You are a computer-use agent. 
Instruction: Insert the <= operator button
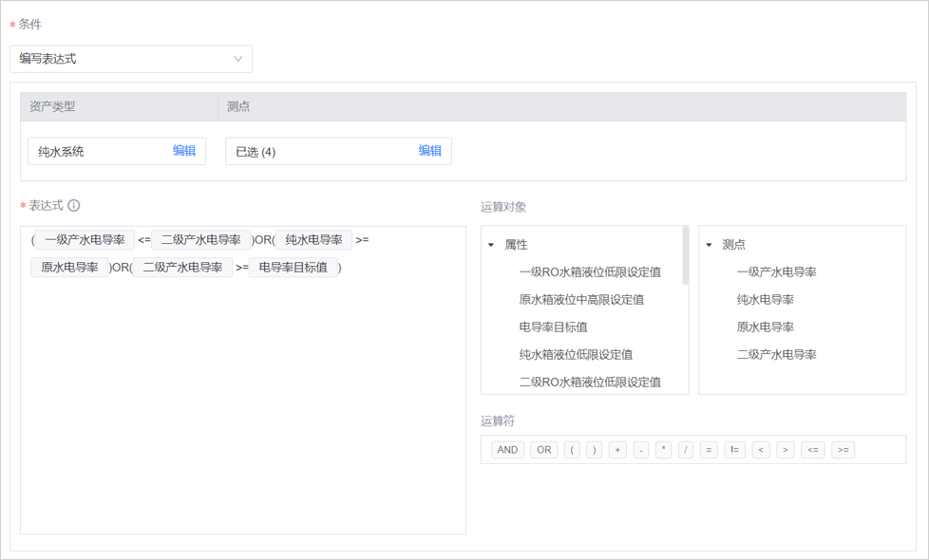click(x=813, y=450)
